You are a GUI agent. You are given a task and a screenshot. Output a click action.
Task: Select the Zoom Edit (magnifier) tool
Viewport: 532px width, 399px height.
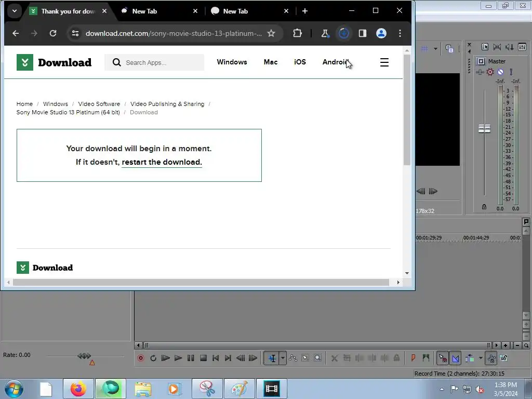(317, 358)
